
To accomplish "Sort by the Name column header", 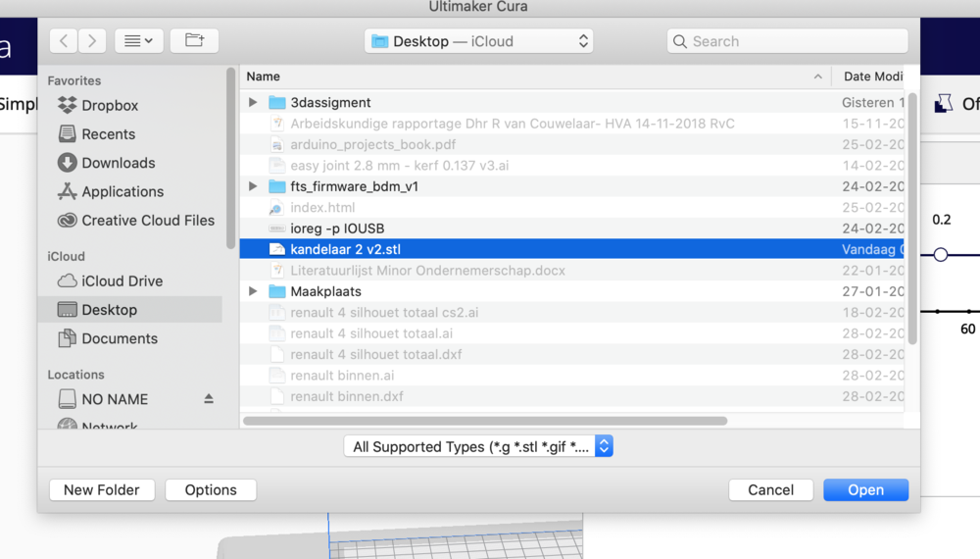I will 535,76.
